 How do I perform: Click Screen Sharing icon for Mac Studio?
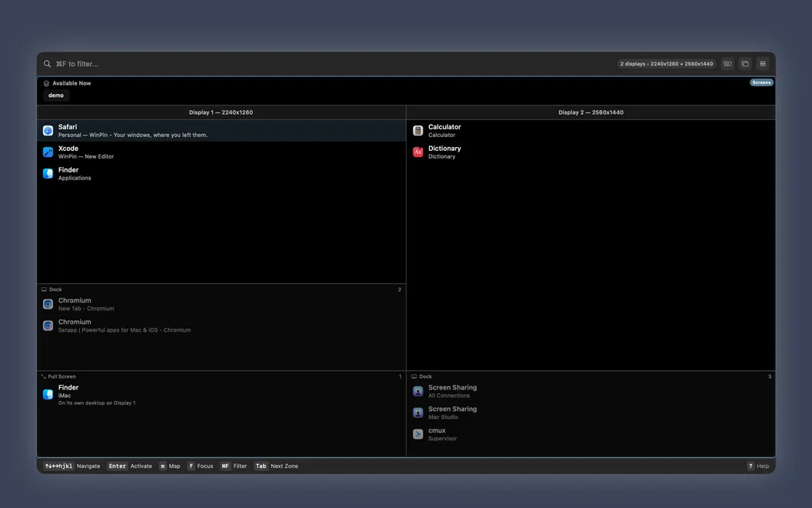(x=418, y=413)
